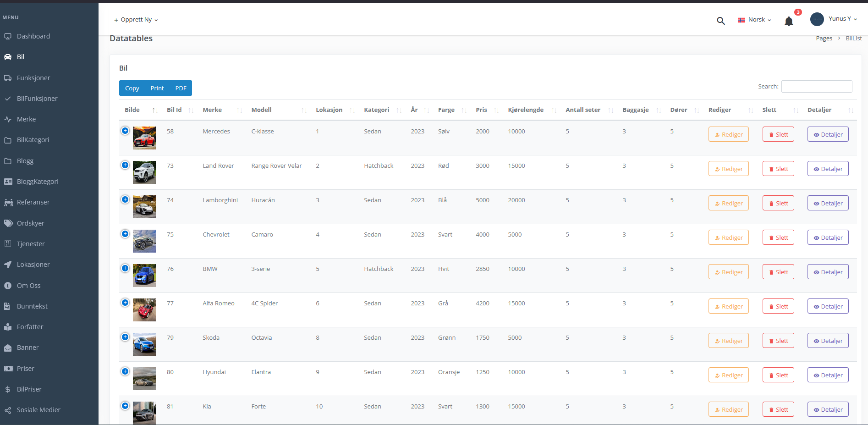The height and width of the screenshot is (425, 868).
Task: Click Rediger for the Land Rover row
Action: pyautogui.click(x=728, y=169)
